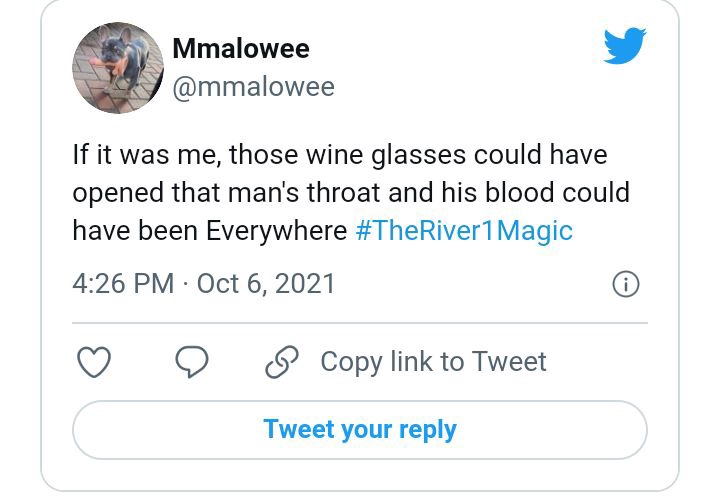
Task: Open the 4:26 PM timestamp link
Action: pyautogui.click(x=123, y=283)
